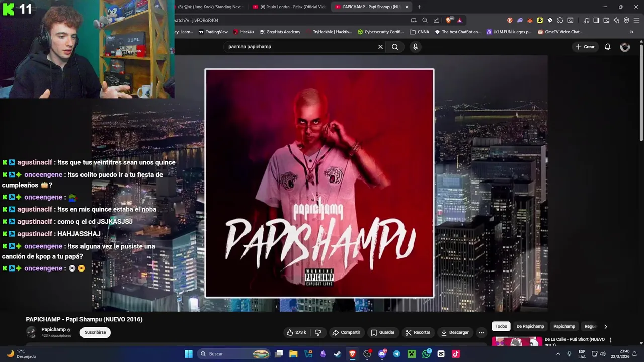Open the media control music note

[x=586, y=20]
